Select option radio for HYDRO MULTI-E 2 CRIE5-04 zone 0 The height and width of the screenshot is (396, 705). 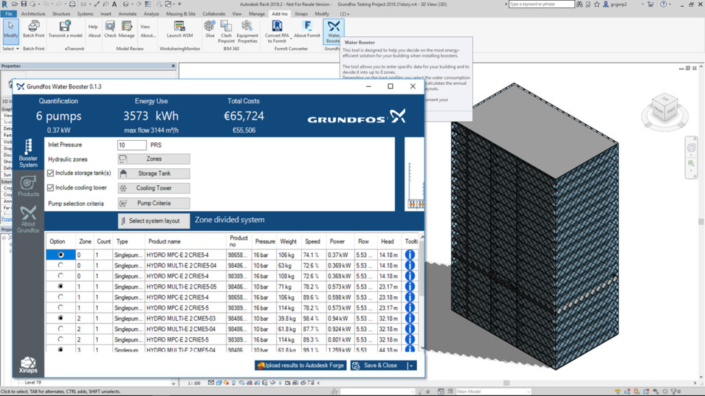(x=61, y=265)
